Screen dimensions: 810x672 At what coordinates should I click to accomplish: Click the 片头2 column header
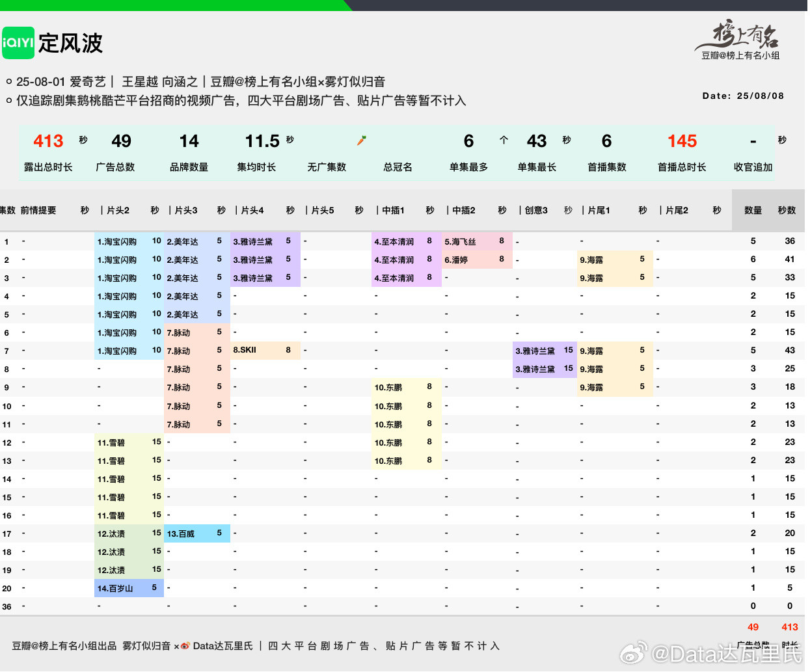click(118, 210)
